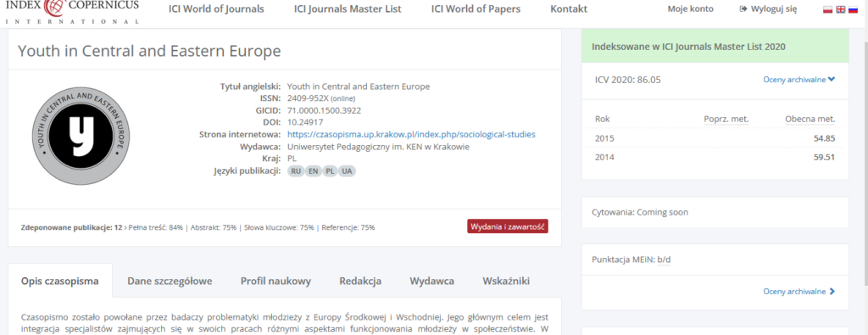The height and width of the screenshot is (335, 868).
Task: Click the Wydania i zawartość button
Action: pyautogui.click(x=508, y=226)
